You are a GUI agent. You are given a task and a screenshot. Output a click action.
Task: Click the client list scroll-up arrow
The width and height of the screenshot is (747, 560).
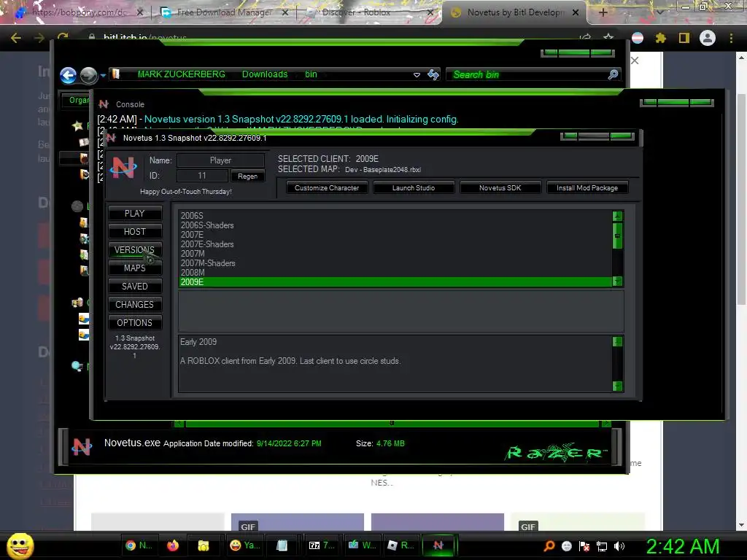(x=617, y=216)
